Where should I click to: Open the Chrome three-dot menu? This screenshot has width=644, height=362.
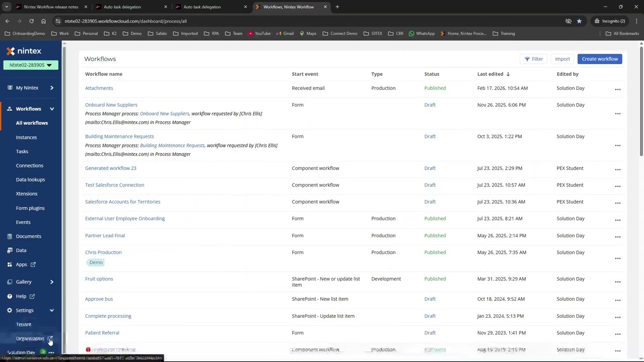coord(636,21)
